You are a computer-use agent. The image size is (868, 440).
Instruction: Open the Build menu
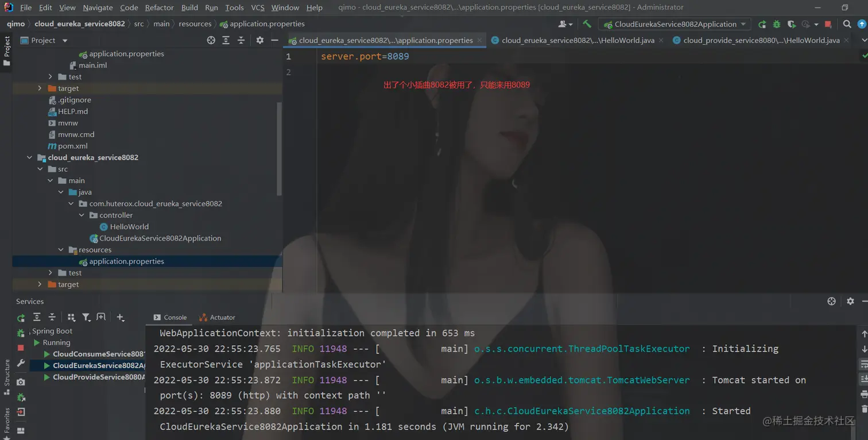(x=189, y=7)
